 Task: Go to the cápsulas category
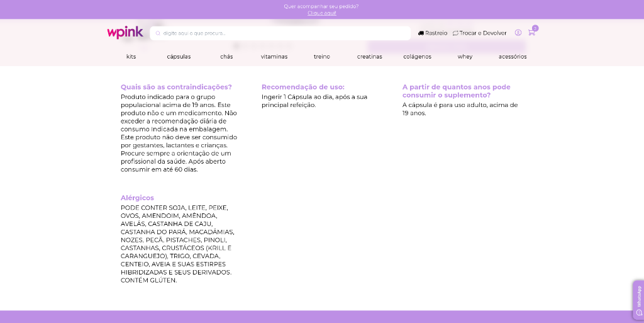click(x=179, y=57)
